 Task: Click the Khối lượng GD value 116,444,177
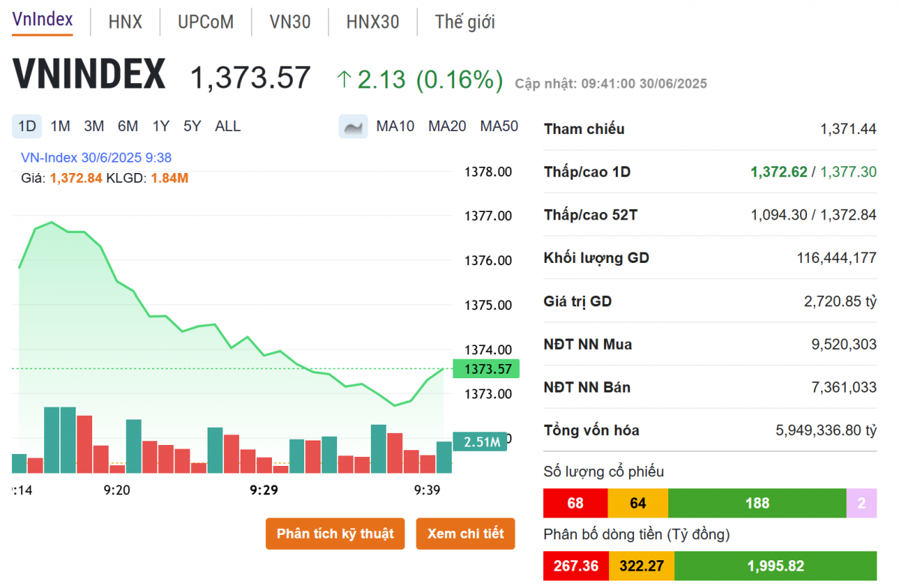click(x=837, y=258)
